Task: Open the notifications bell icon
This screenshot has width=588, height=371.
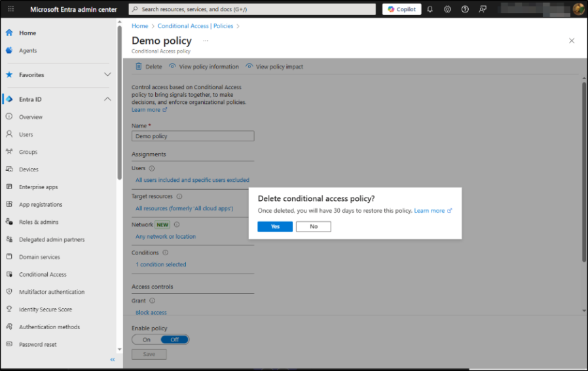Action: [430, 9]
